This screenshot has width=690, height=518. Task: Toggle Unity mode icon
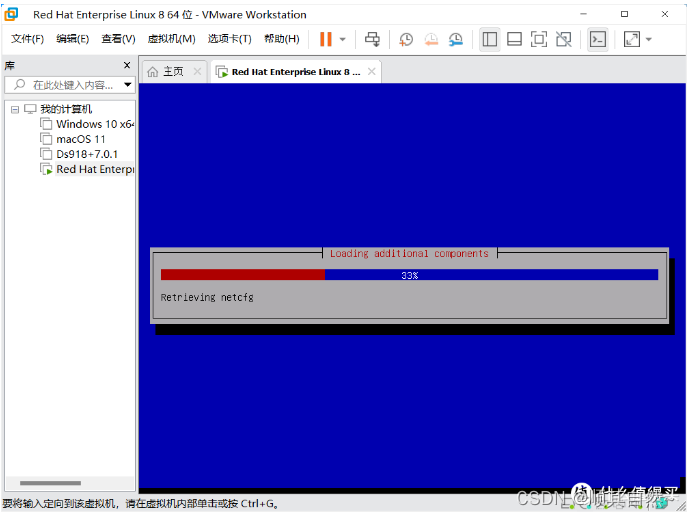(564, 39)
